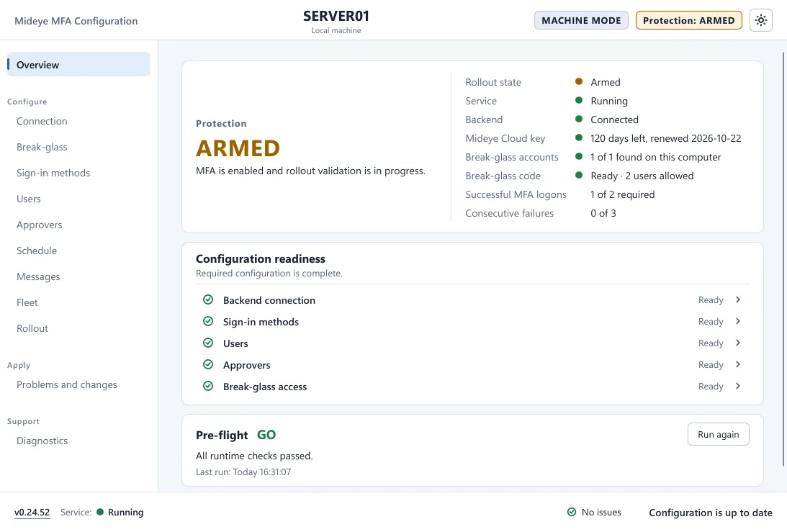Click the Protection: ARMED badge
The width and height of the screenshot is (787, 532).
(x=688, y=21)
